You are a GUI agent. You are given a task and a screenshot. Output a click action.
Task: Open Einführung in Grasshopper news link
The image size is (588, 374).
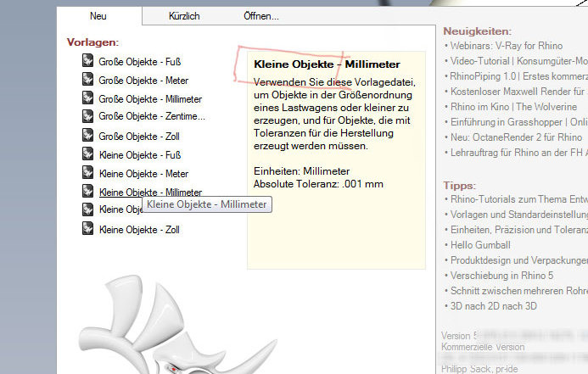tap(518, 122)
